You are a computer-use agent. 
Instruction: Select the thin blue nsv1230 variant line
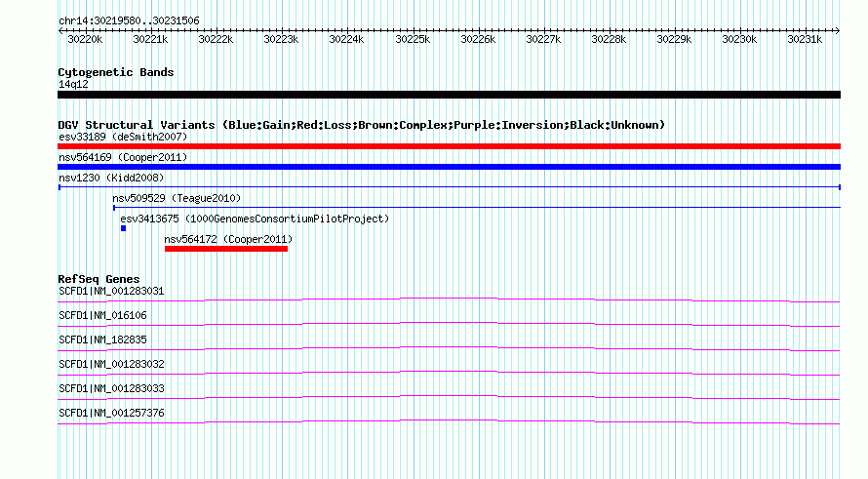(449, 187)
